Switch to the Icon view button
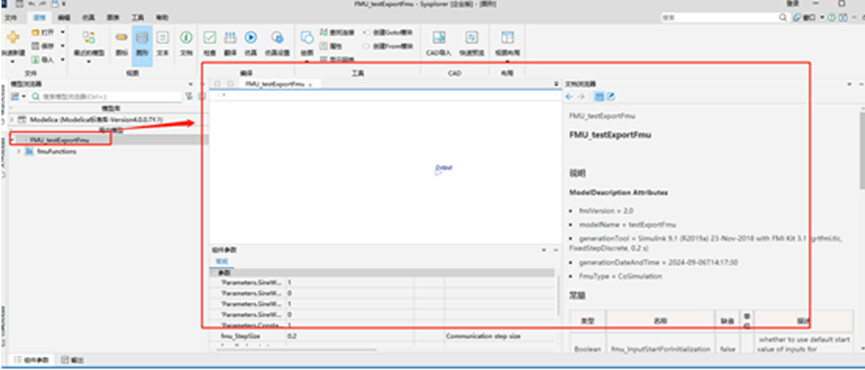The width and height of the screenshot is (865, 370). click(x=122, y=37)
